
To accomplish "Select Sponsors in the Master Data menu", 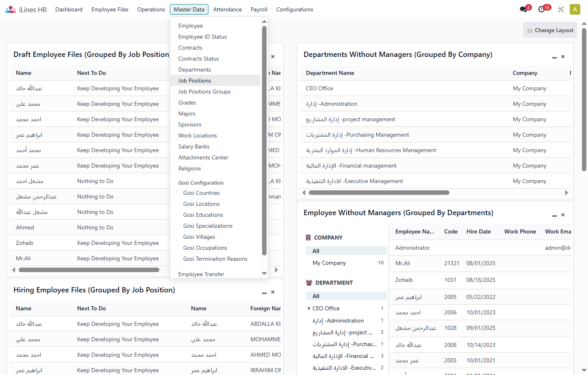I will point(215,124).
